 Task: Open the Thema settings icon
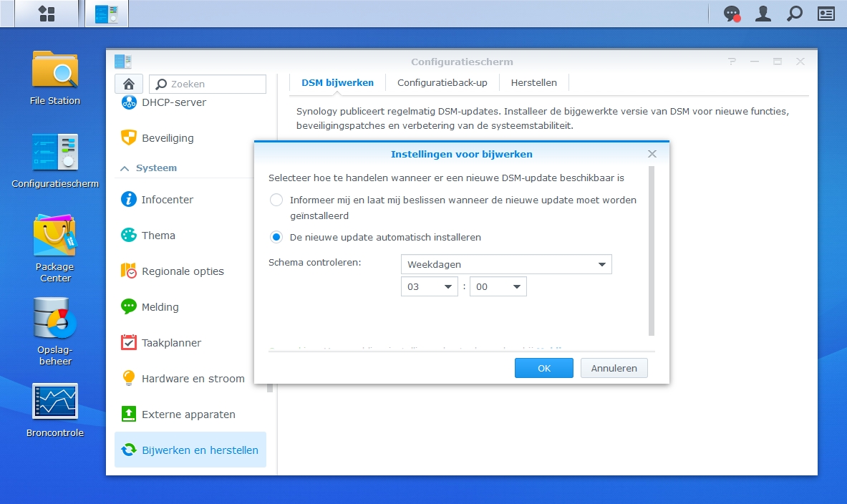click(x=158, y=235)
